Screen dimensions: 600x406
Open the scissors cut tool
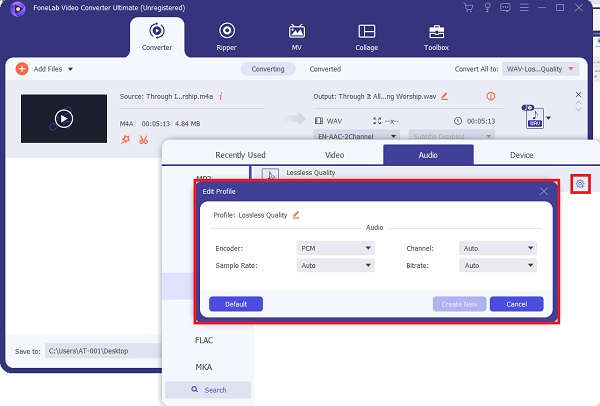pyautogui.click(x=143, y=140)
